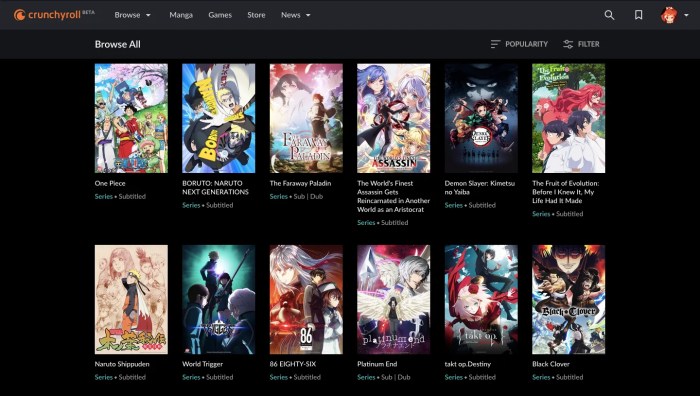Expand the account menu arrow
This screenshot has height=396, width=700.
coord(686,15)
